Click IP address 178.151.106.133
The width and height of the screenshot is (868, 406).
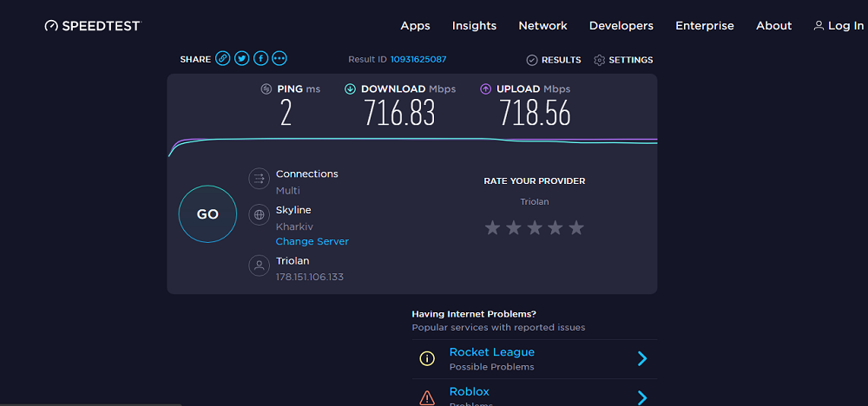tap(310, 277)
